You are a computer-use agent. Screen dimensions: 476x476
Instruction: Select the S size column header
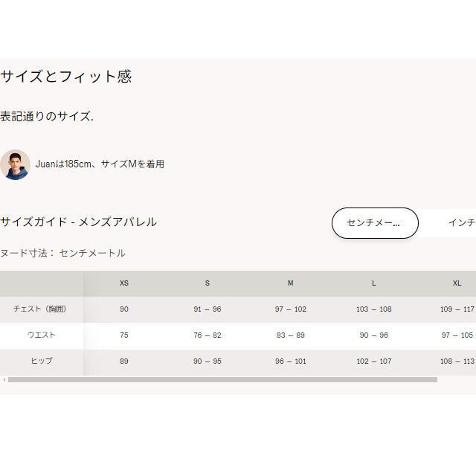[208, 283]
